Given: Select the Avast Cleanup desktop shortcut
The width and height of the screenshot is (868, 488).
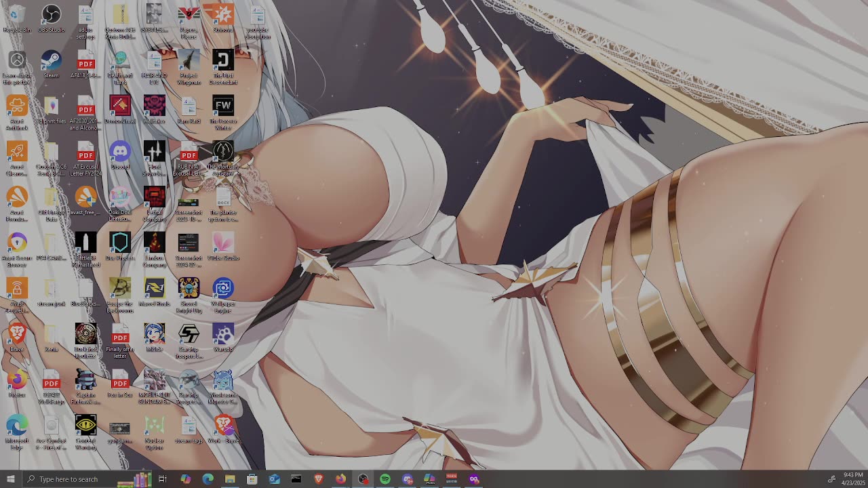Looking at the screenshot, I should [16, 159].
